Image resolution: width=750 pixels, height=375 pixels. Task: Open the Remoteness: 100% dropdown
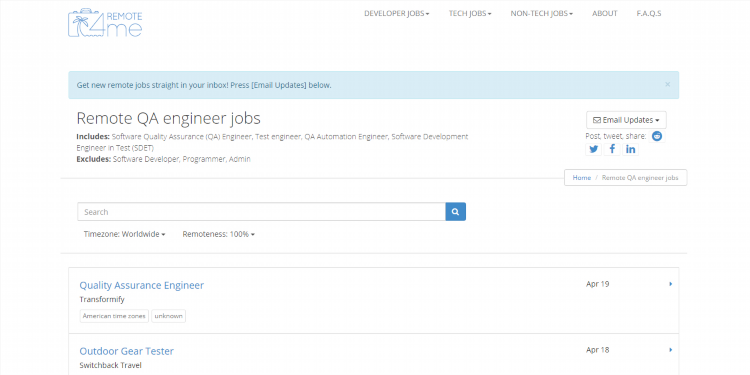219,234
